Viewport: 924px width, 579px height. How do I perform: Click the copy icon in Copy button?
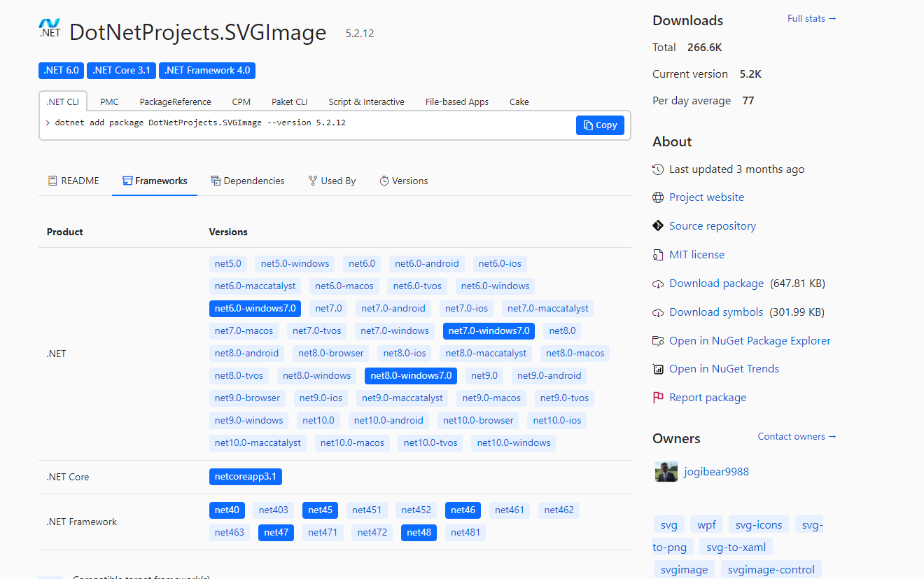tap(588, 125)
